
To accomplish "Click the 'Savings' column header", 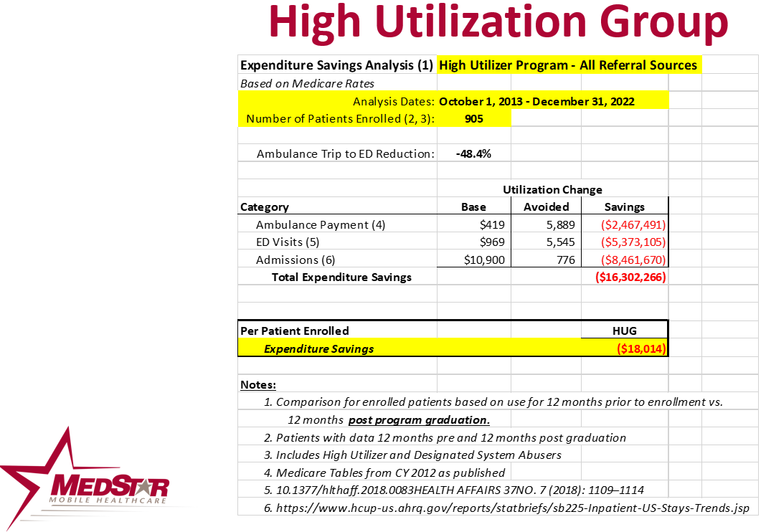I will [x=624, y=207].
